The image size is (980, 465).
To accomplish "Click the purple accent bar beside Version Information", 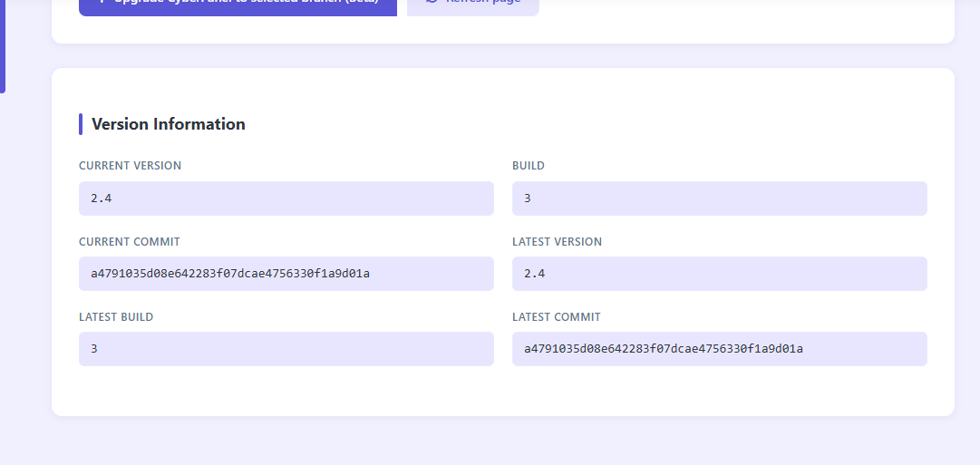I will coord(81,124).
